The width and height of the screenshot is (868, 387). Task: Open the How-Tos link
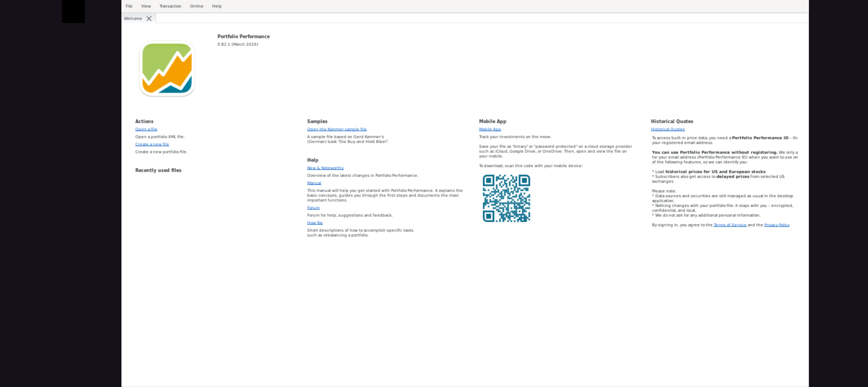tap(315, 223)
